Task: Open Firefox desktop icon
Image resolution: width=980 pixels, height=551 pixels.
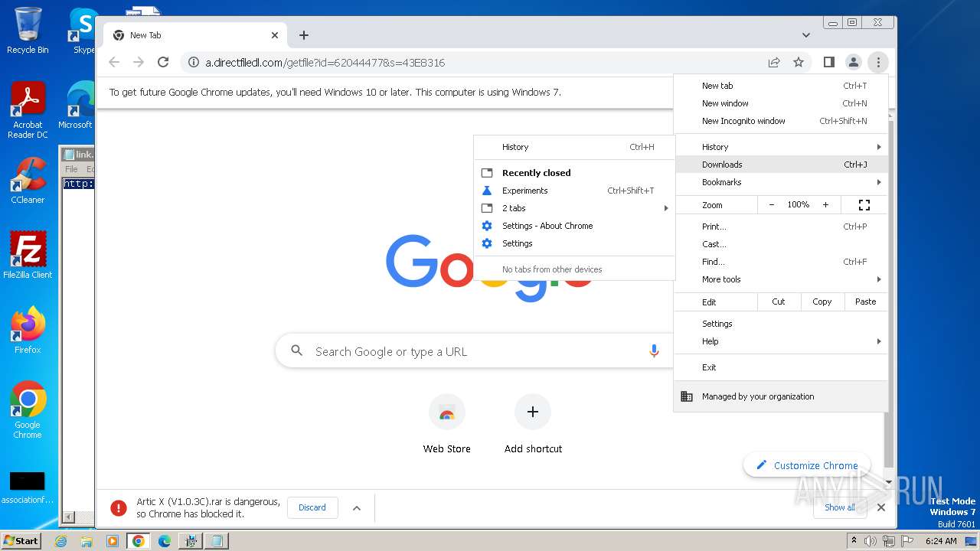Action: point(28,331)
